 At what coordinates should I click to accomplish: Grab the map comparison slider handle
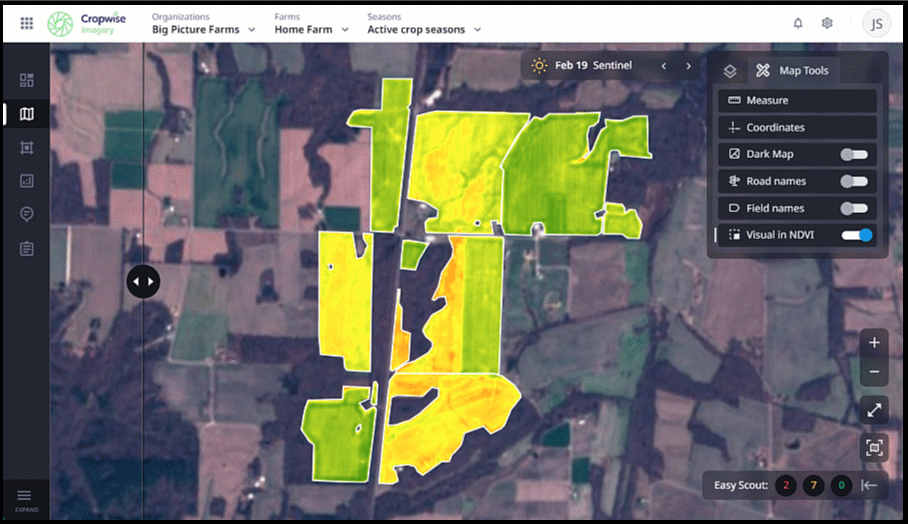pos(143,281)
